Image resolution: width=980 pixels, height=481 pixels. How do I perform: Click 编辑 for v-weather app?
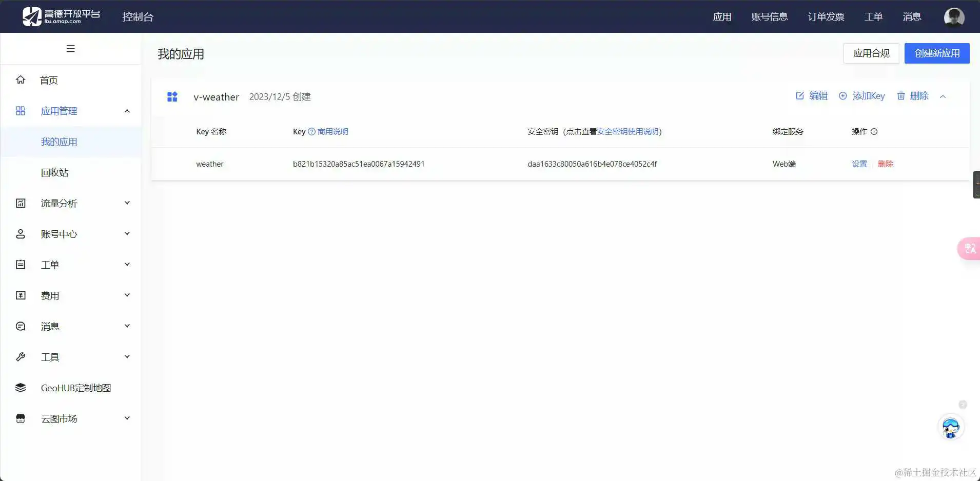(x=818, y=96)
